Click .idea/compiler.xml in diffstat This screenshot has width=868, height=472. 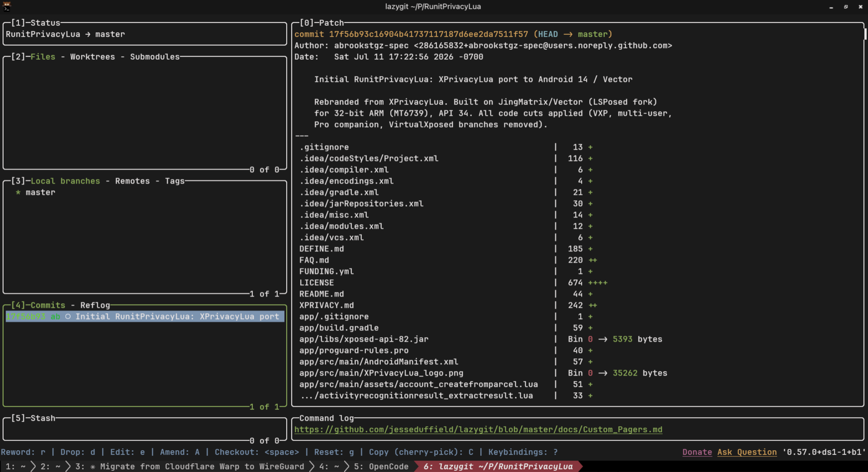tap(344, 170)
